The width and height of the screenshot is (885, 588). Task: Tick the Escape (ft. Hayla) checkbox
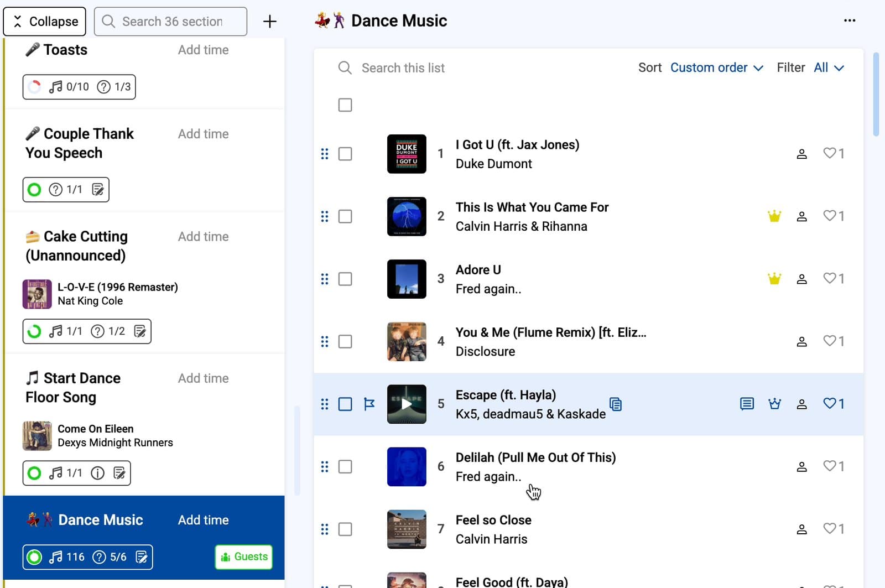click(x=345, y=404)
